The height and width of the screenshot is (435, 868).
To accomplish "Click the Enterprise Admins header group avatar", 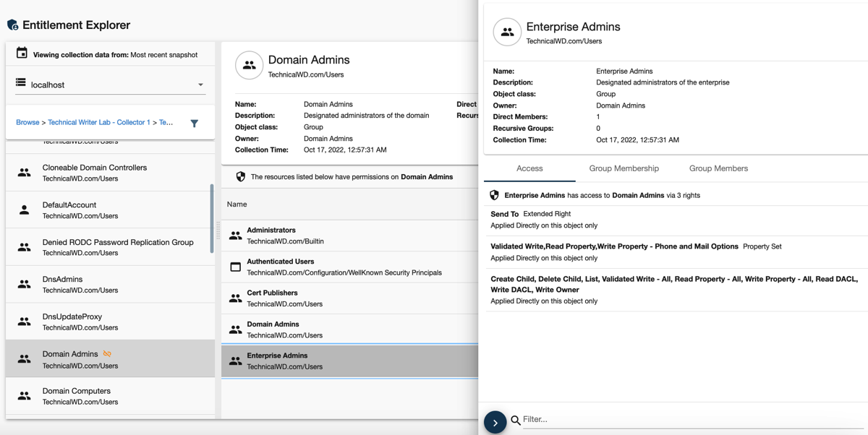I will tap(507, 33).
